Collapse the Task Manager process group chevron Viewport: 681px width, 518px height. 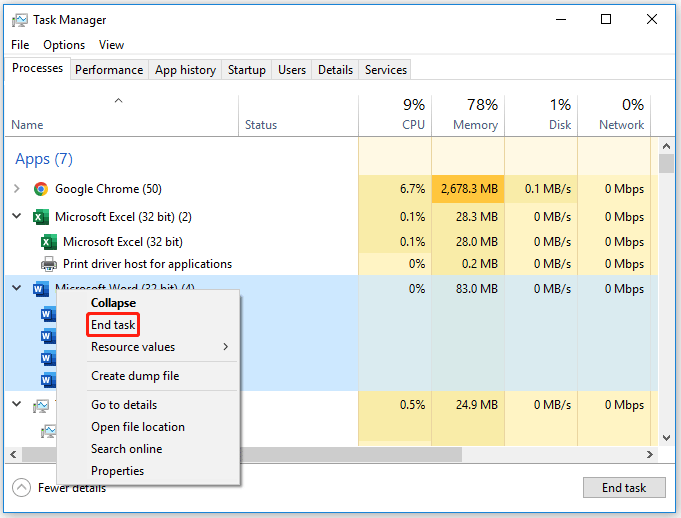coord(17,404)
